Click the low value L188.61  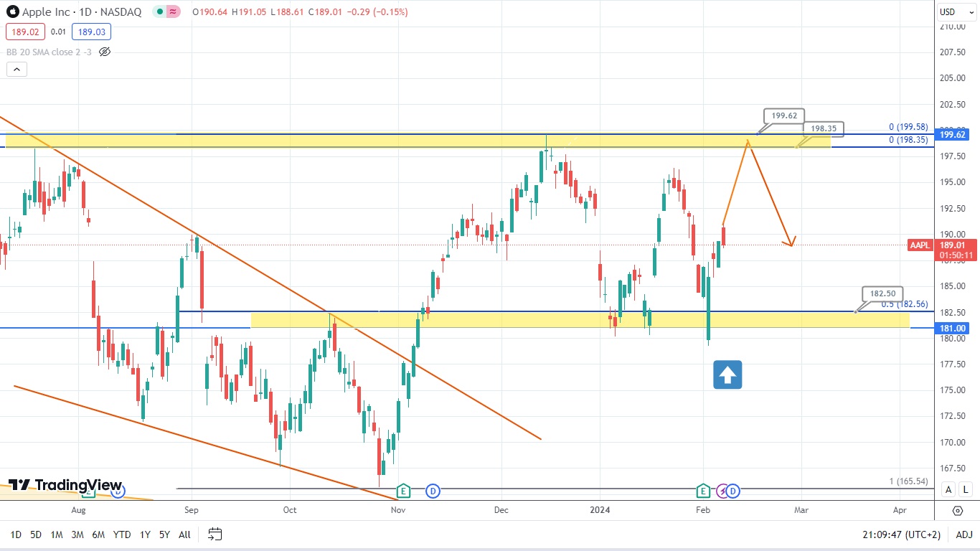click(x=289, y=12)
